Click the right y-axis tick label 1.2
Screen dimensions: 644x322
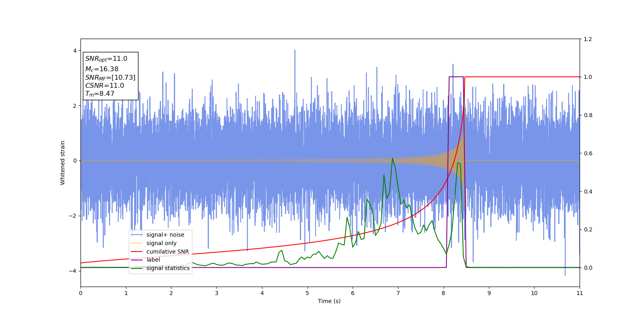coord(588,39)
